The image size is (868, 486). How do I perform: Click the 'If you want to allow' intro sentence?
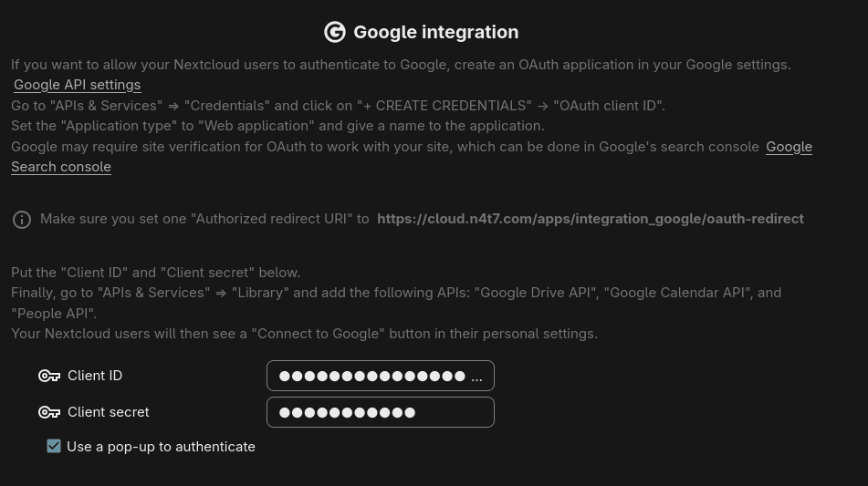pos(401,65)
